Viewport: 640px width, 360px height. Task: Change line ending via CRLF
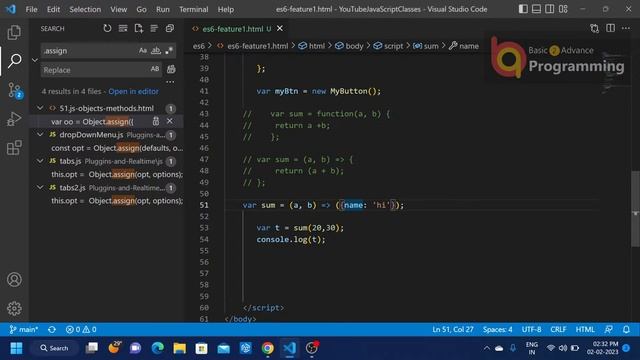[x=558, y=329]
